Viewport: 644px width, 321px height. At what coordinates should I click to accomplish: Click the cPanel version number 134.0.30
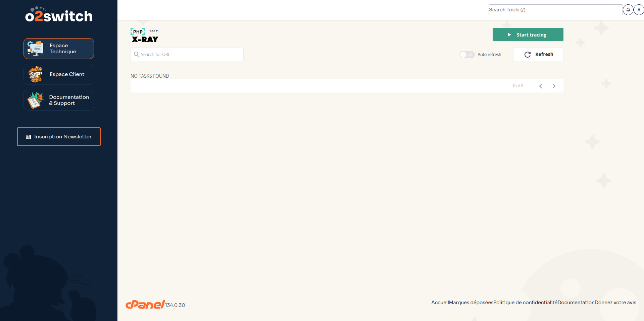pyautogui.click(x=175, y=305)
